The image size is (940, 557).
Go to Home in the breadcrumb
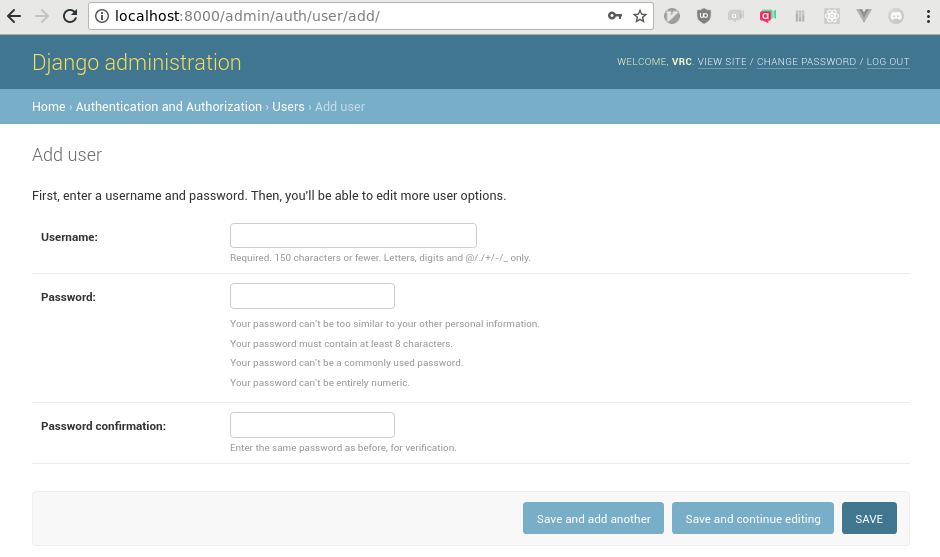(49, 107)
